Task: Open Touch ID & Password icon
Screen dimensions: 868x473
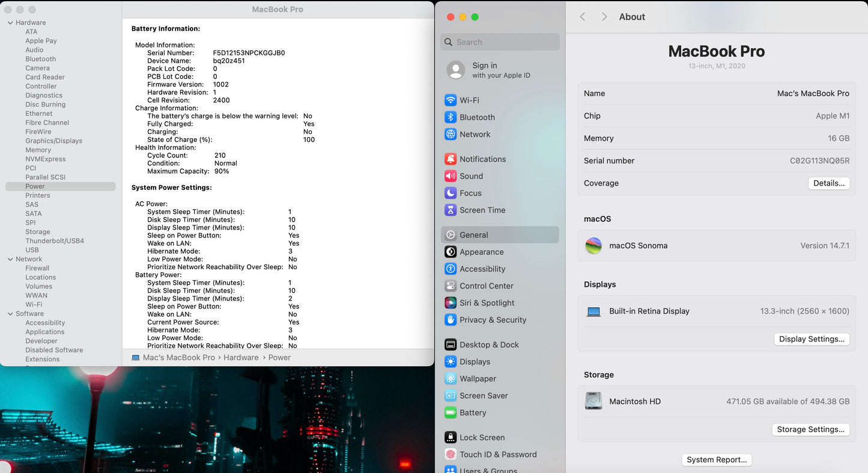Action: [x=450, y=454]
